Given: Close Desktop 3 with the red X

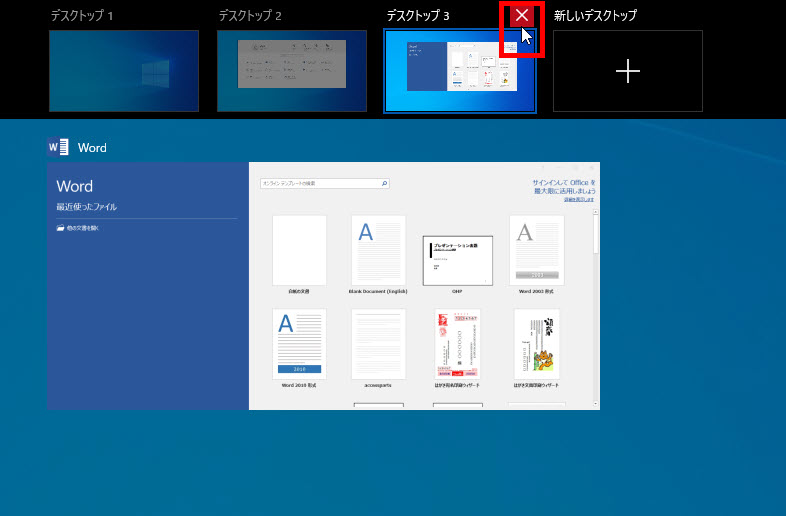Looking at the screenshot, I should [x=521, y=16].
